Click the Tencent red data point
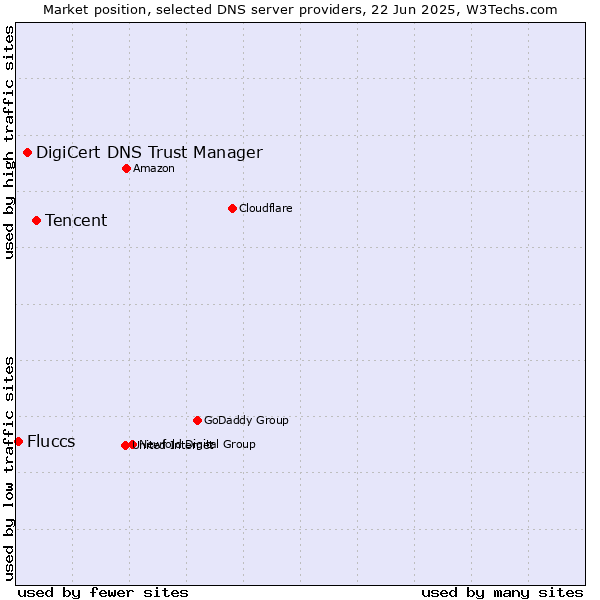600x600 pixels. point(36,221)
